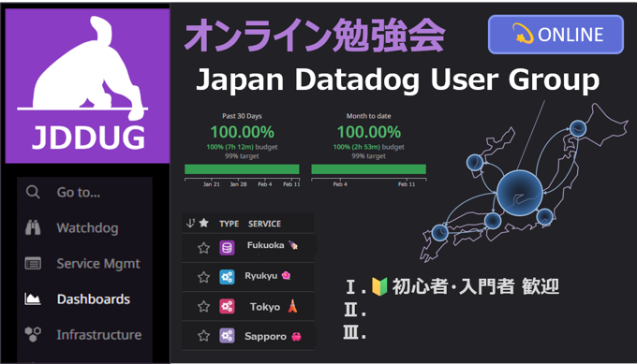Open Infrastructure in the sidebar
This screenshot has width=637, height=364.
(x=99, y=335)
